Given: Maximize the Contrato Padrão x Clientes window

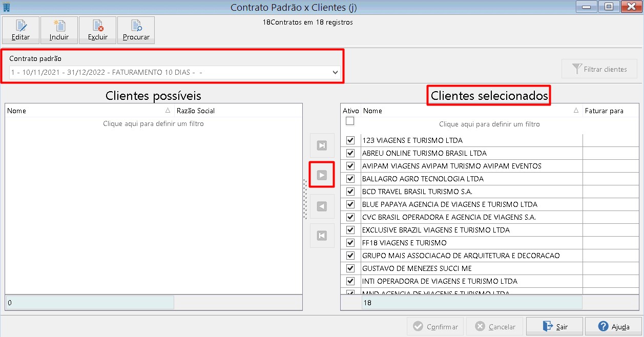Looking at the screenshot, I should tap(608, 7).
